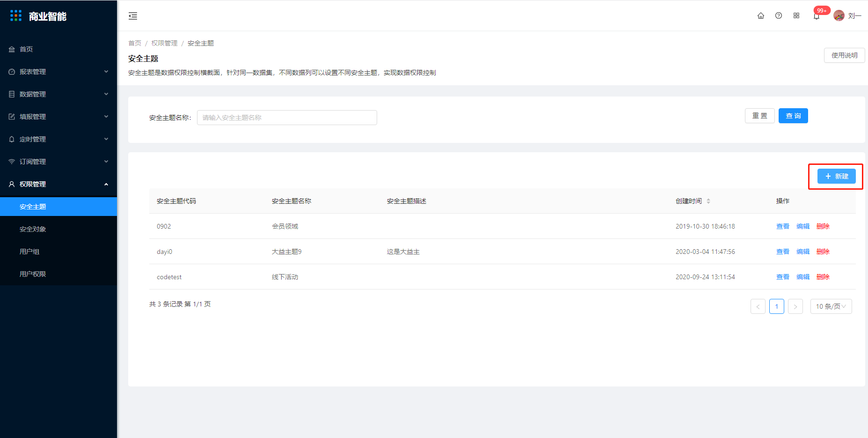Collapse the sidebar with the menu fold icon

(133, 16)
